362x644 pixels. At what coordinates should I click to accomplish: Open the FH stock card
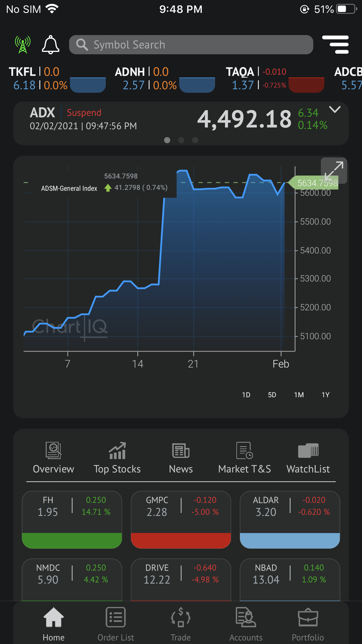(x=72, y=520)
